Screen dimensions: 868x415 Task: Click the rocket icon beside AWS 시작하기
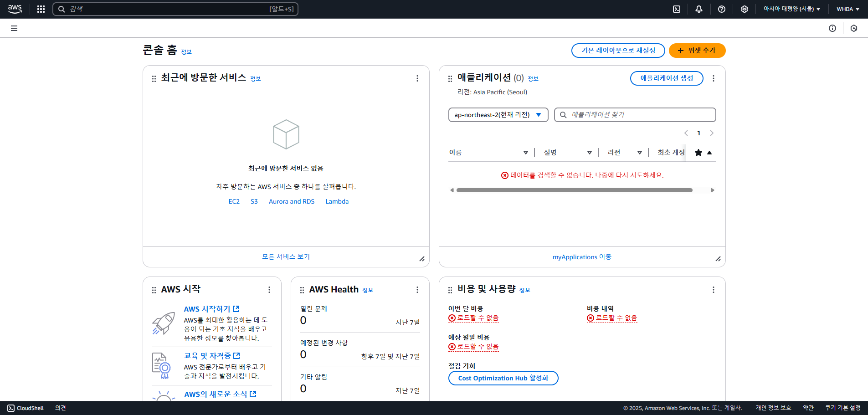tap(164, 323)
